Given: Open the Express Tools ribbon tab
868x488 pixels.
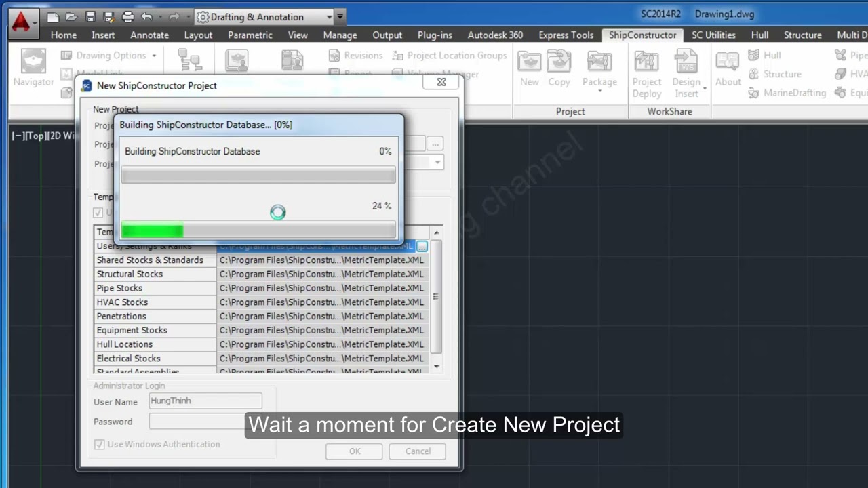Looking at the screenshot, I should (566, 35).
